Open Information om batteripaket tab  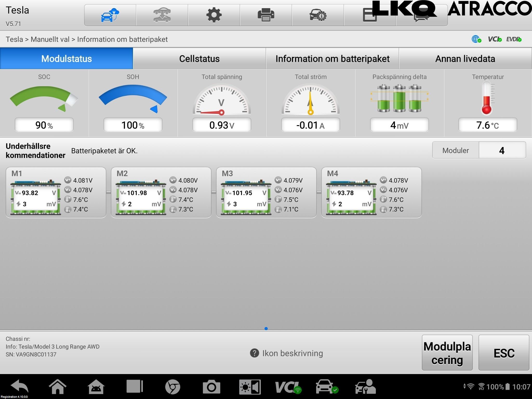pyautogui.click(x=332, y=58)
